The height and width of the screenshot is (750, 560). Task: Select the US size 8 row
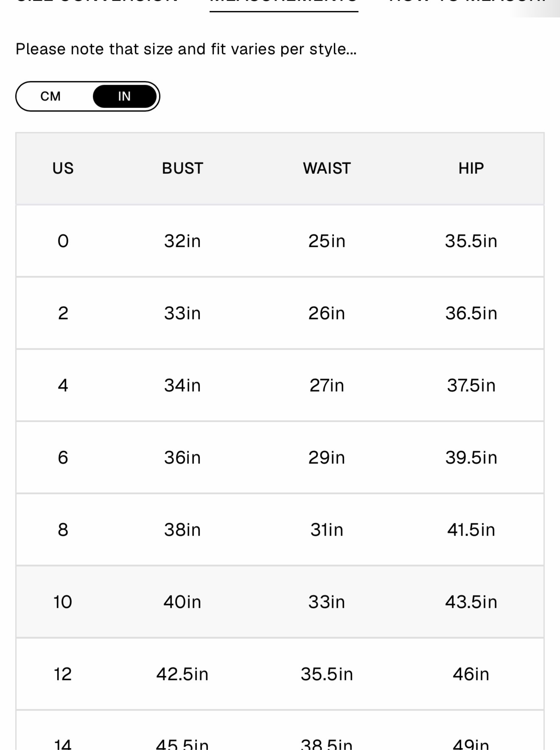[280, 530]
